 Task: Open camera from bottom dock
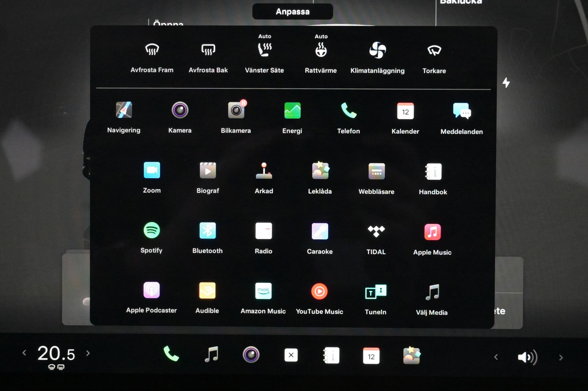251,354
